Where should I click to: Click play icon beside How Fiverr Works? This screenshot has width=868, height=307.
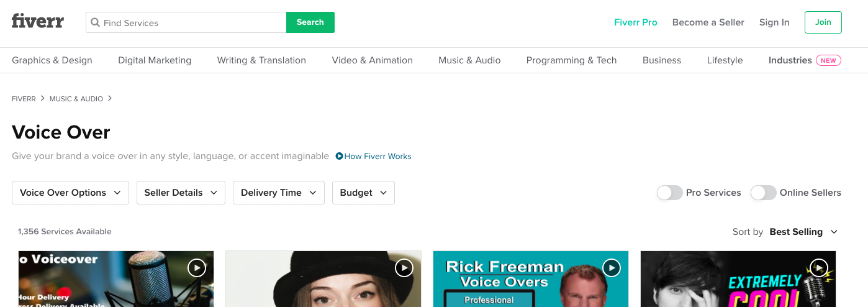coord(339,157)
